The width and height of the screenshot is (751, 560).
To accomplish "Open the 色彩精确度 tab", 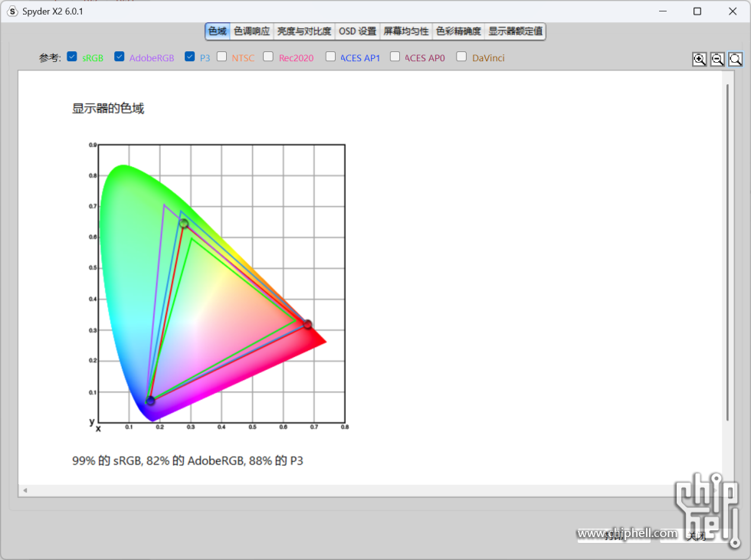I will coord(458,31).
